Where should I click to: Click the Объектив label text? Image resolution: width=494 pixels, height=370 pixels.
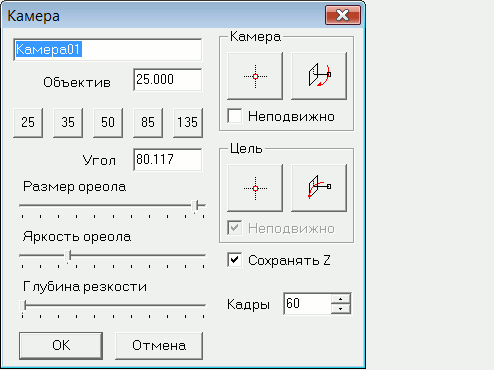coord(77,82)
